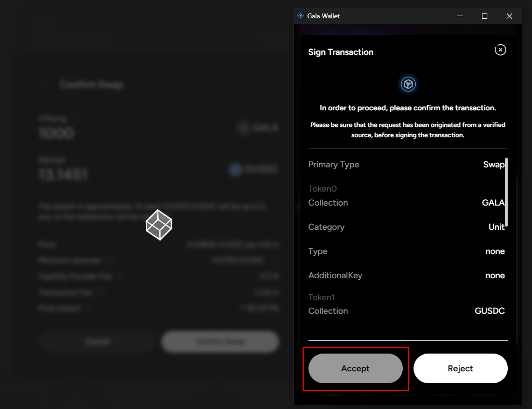This screenshot has width=532, height=409.
Task: Click the transaction details scrollbar
Action: click(x=506, y=192)
